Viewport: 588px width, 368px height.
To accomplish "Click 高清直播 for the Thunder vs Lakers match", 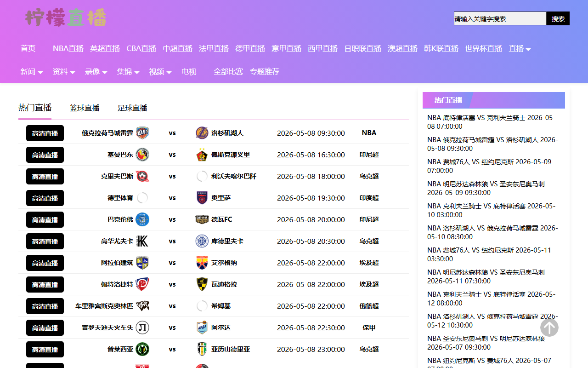I will pos(45,133).
